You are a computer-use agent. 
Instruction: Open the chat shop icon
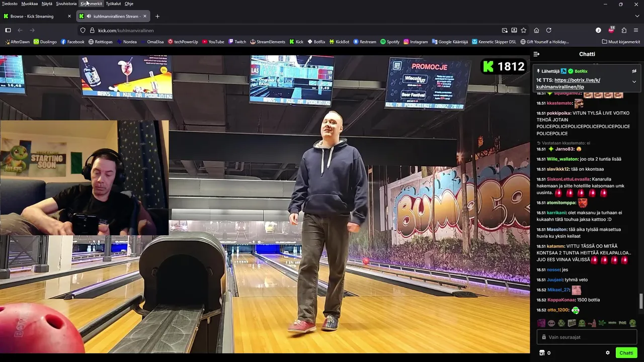pos(542,353)
